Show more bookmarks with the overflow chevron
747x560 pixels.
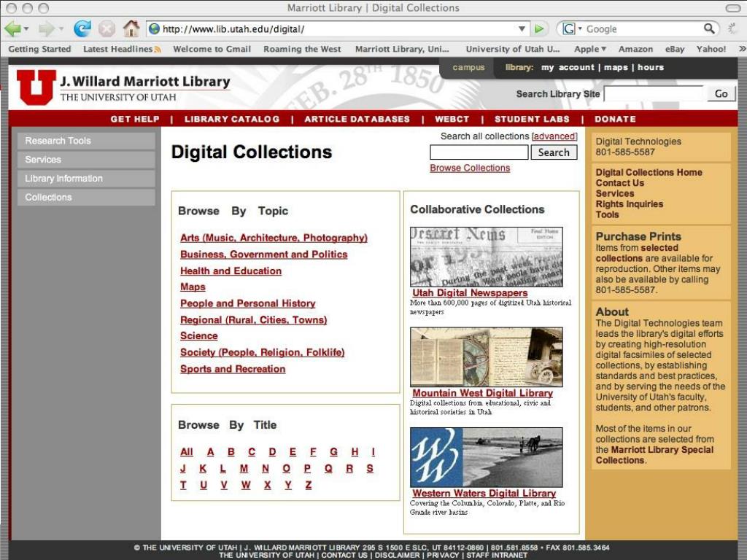pos(742,49)
